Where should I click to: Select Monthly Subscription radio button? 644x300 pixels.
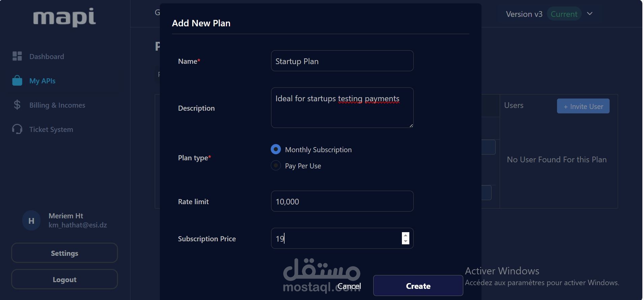click(276, 149)
